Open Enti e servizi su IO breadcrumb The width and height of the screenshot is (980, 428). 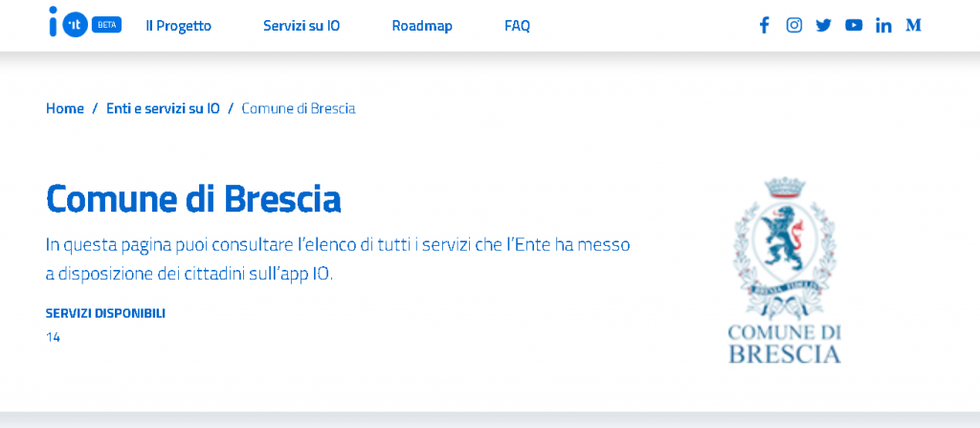click(x=163, y=108)
